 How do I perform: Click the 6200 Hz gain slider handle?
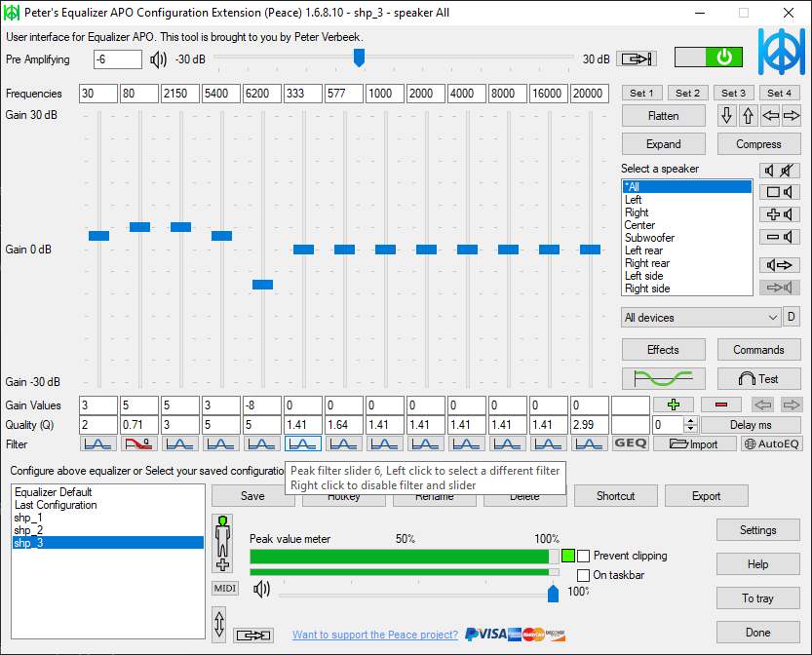point(262,285)
